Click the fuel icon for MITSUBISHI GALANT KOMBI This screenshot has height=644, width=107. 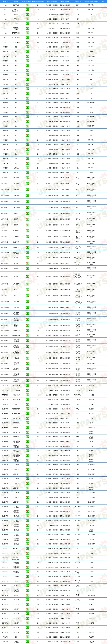point(28,252)
